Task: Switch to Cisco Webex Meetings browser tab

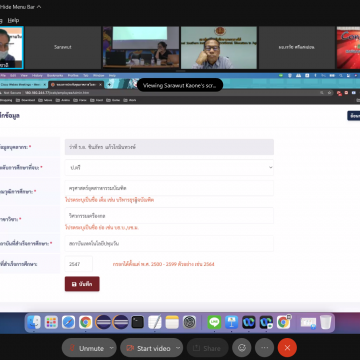Action: pyautogui.click(x=23, y=85)
